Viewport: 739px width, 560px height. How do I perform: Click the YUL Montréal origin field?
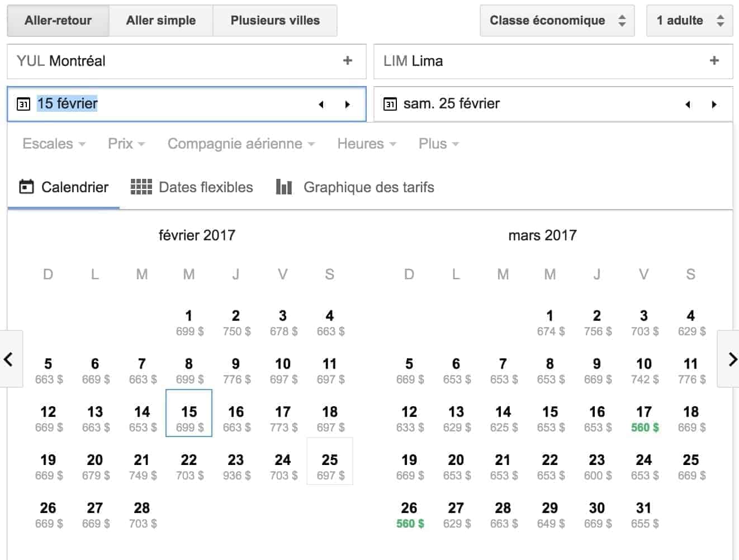pyautogui.click(x=168, y=61)
